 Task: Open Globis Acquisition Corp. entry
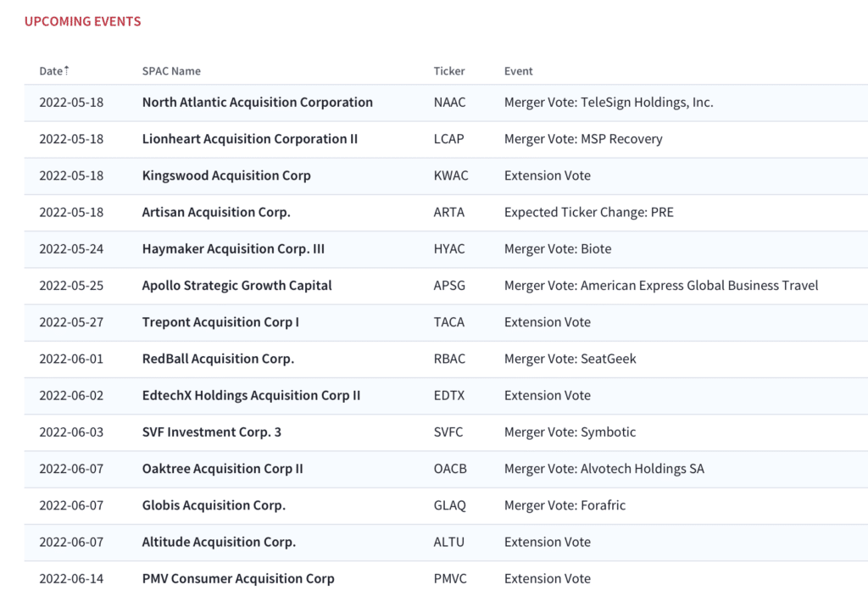(214, 505)
